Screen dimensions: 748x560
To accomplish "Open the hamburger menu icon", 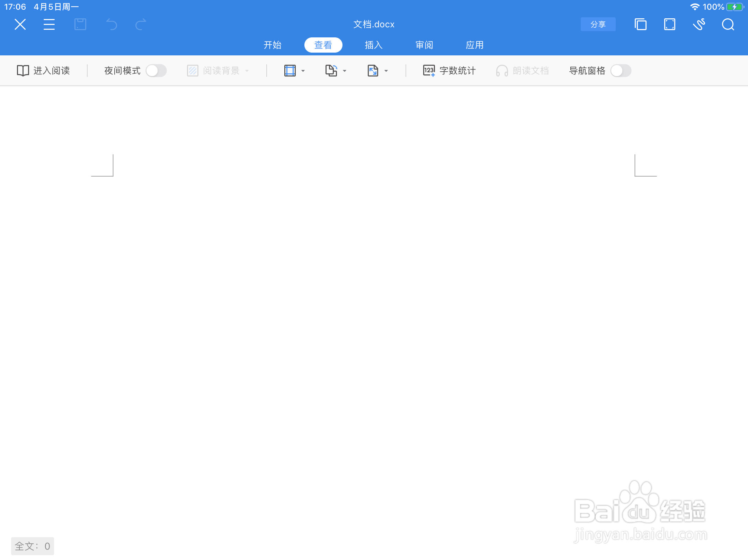I will (49, 25).
